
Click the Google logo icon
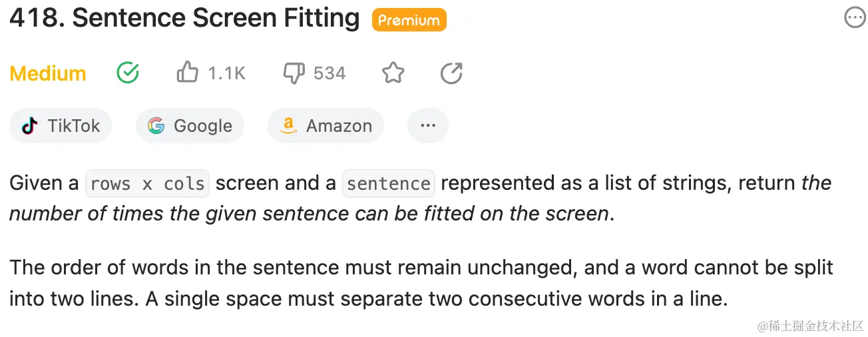[156, 126]
